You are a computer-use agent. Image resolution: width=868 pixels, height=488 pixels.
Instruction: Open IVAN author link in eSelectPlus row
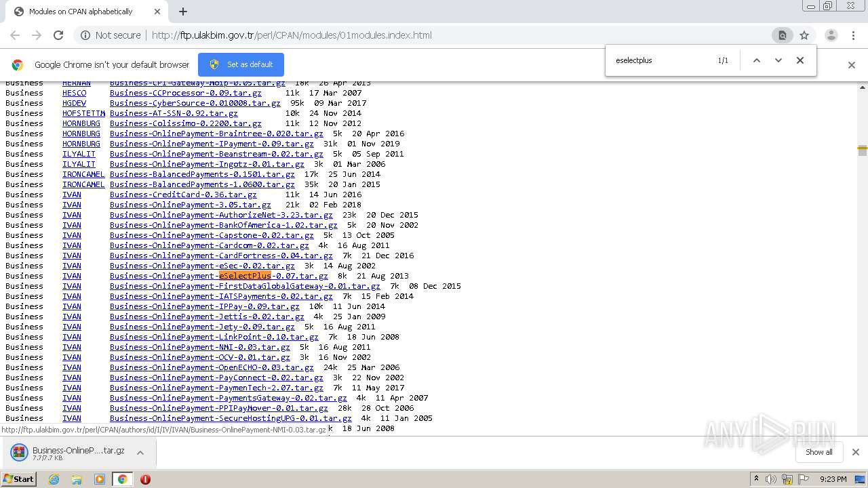(x=72, y=276)
